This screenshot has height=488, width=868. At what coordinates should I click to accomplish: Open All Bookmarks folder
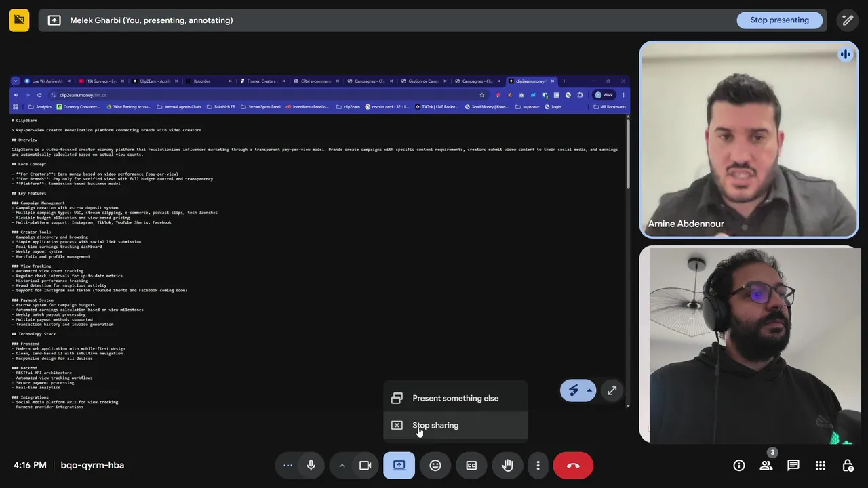[610, 107]
